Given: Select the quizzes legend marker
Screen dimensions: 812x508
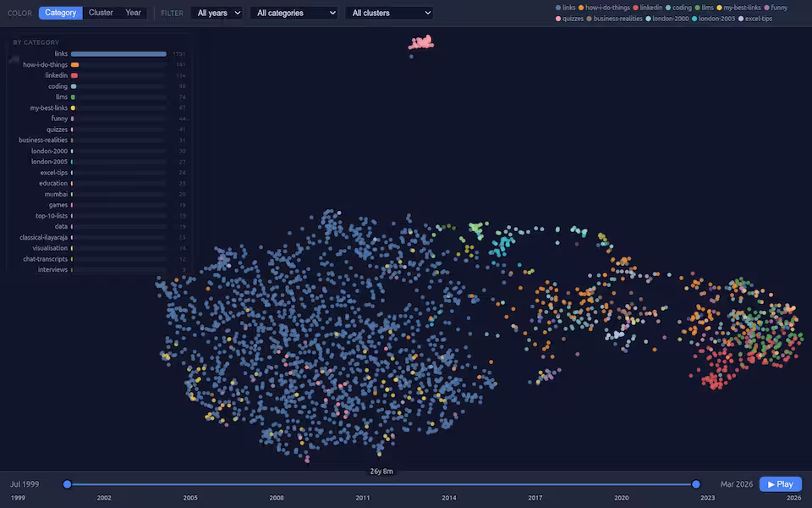Looking at the screenshot, I should (558, 19).
